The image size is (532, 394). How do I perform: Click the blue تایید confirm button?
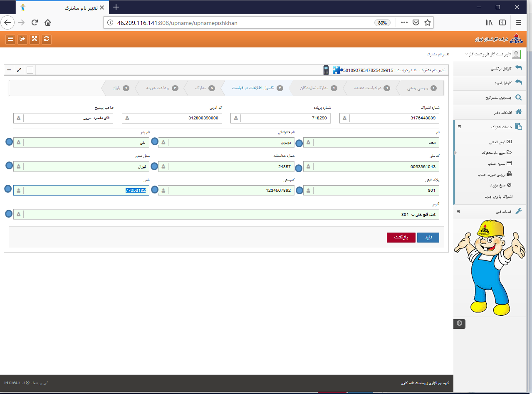pos(428,237)
